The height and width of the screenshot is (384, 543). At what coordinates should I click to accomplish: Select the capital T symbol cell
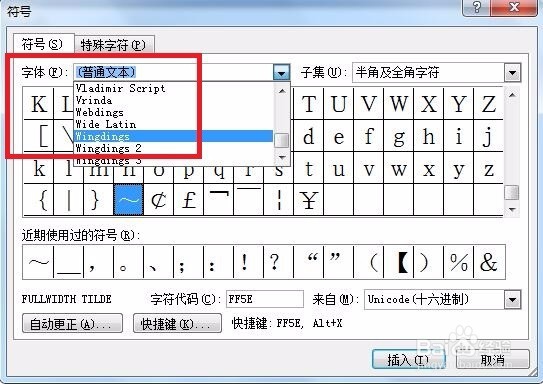[309, 104]
